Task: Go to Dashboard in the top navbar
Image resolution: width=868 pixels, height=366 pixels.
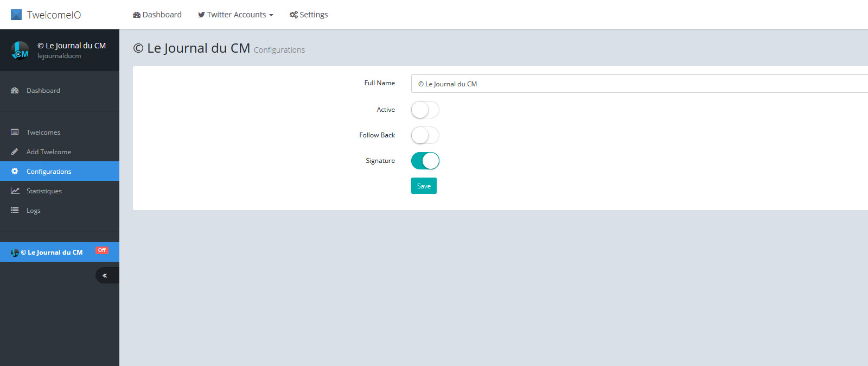Action: pyautogui.click(x=157, y=15)
